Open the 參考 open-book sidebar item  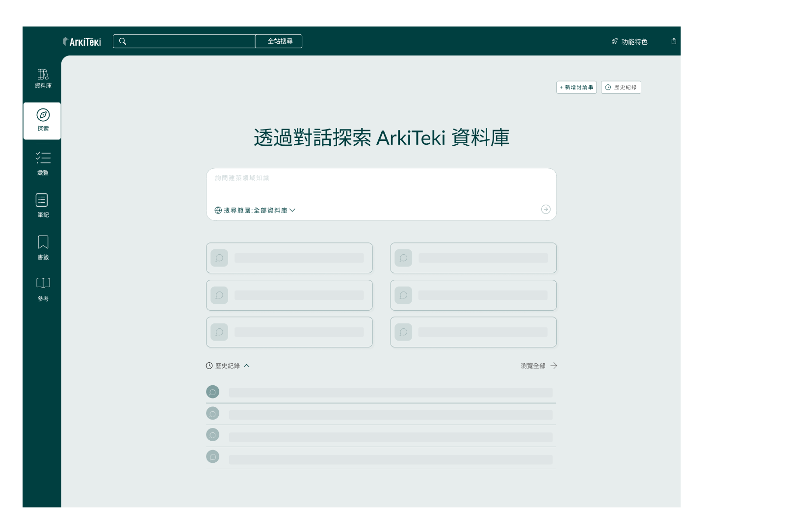pyautogui.click(x=43, y=289)
